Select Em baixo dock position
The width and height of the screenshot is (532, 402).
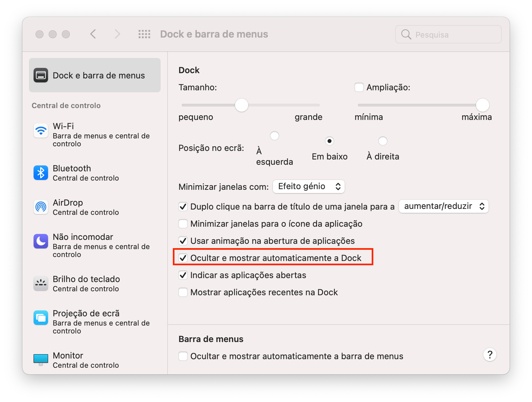(330, 141)
